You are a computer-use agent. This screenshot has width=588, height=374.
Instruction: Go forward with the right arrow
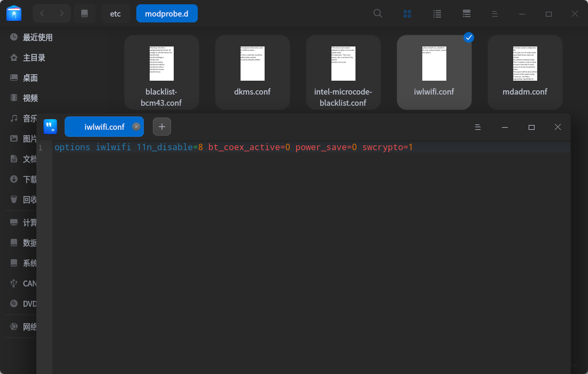(x=61, y=13)
